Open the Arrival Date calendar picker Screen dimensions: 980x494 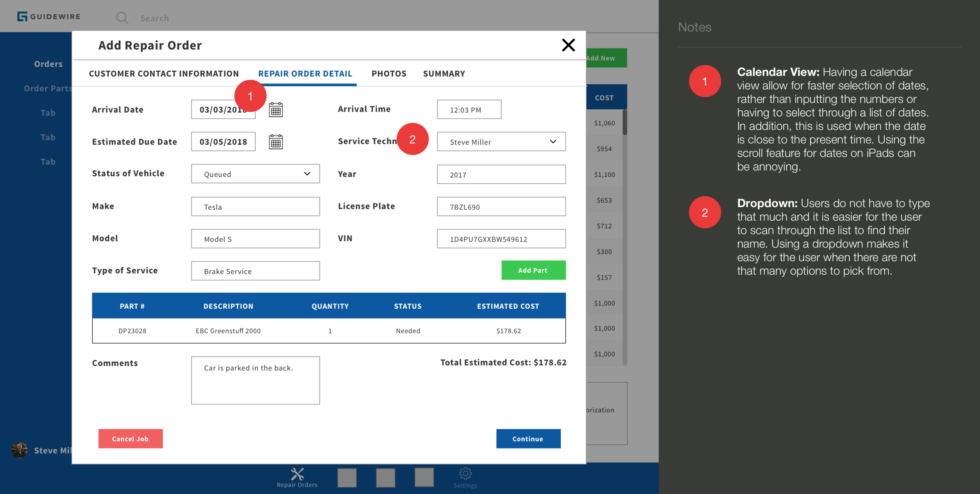click(x=276, y=110)
